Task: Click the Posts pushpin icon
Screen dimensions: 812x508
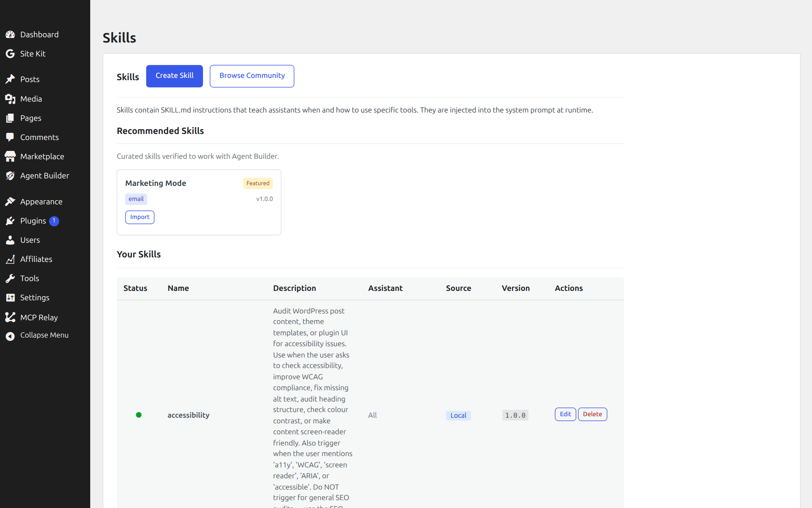Action: point(10,79)
